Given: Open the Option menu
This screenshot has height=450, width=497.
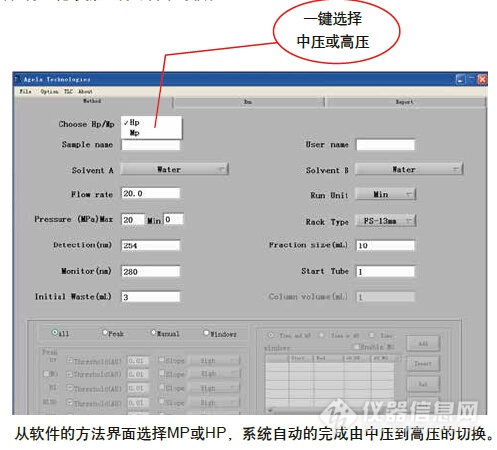Looking at the screenshot, I should (x=49, y=91).
